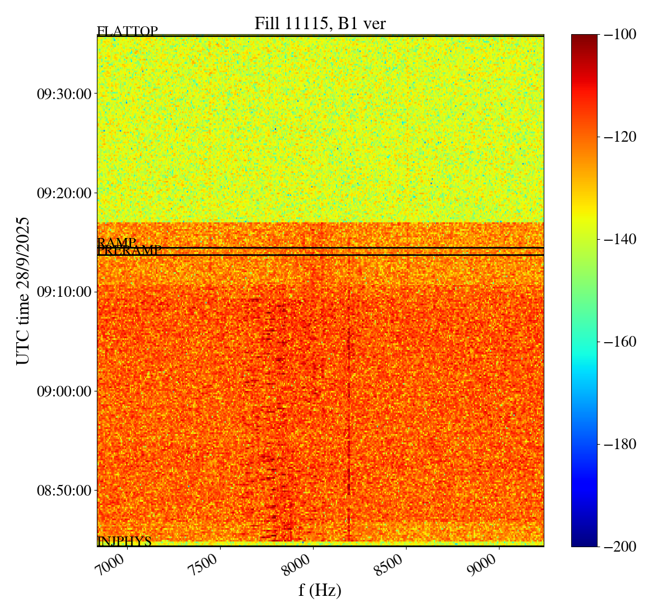Click the 'UTC time 28/9/2025' y-axis label

(x=23, y=291)
